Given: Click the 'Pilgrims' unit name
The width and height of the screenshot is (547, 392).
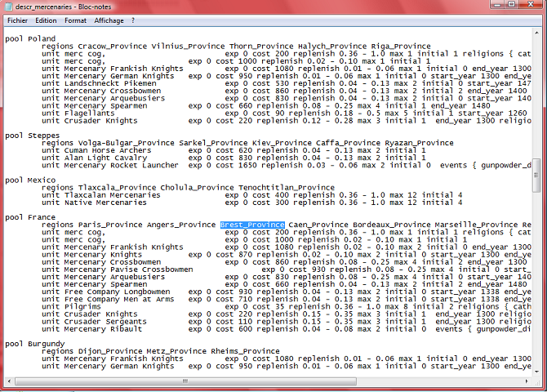Looking at the screenshot, I should pos(82,306).
